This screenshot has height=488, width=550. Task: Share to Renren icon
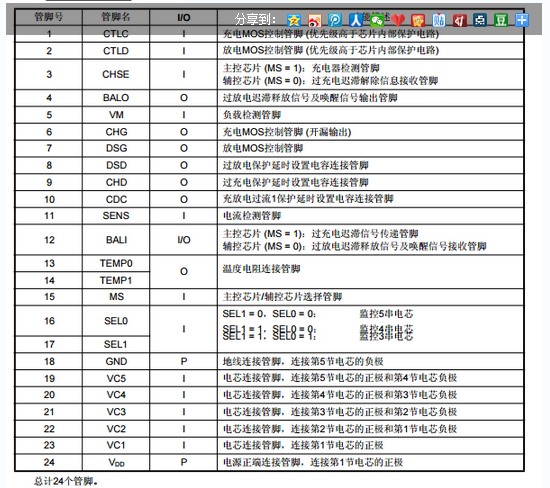(x=356, y=20)
